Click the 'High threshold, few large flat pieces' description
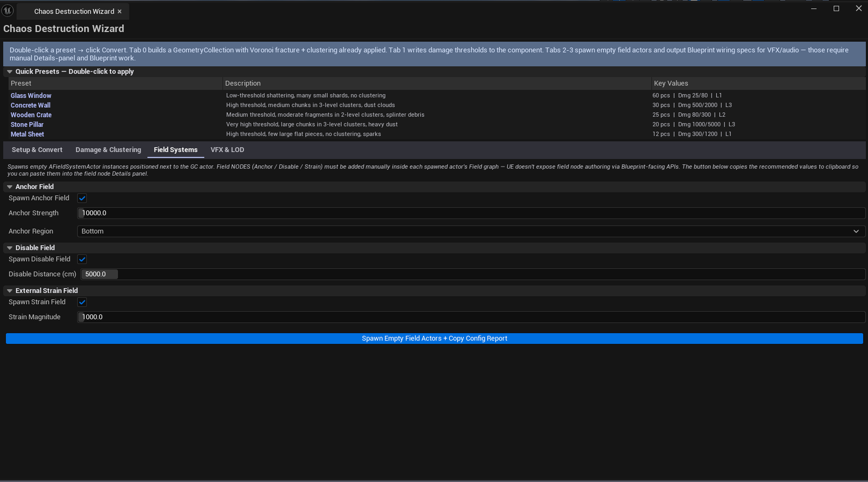Image resolution: width=868 pixels, height=482 pixels. [x=303, y=134]
